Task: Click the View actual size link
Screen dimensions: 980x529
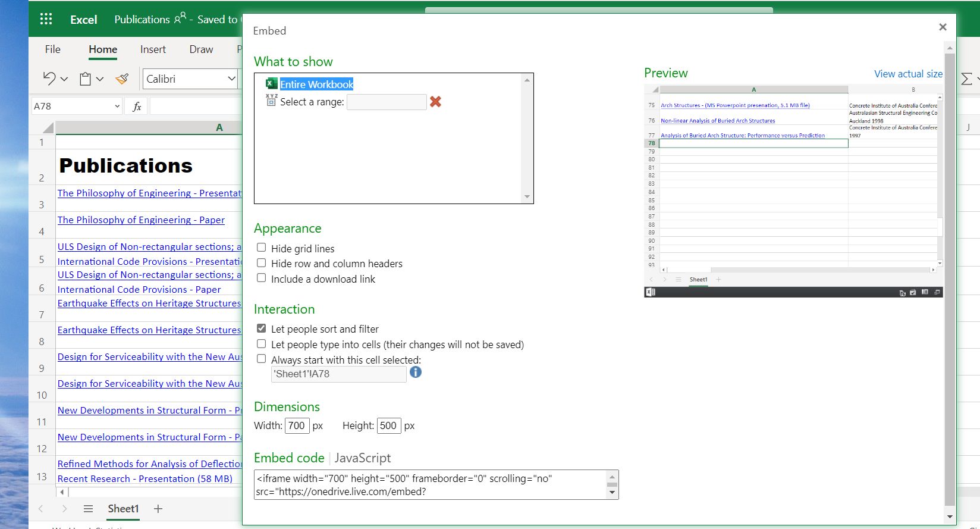Action: click(x=908, y=74)
